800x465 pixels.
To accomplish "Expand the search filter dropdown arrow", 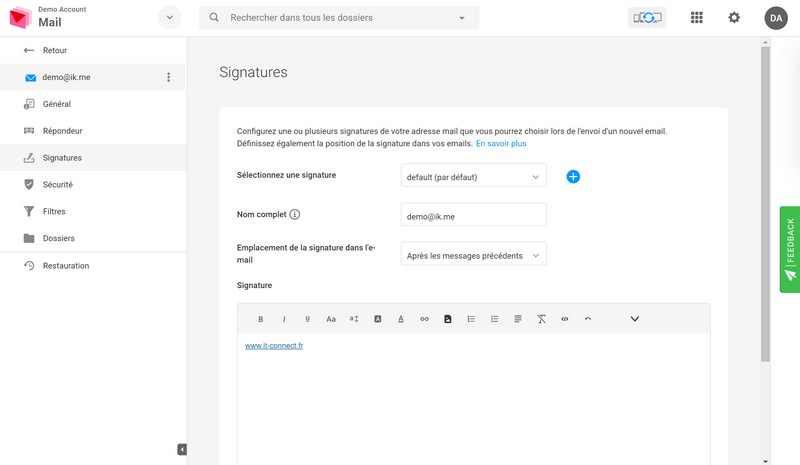I will coord(462,18).
